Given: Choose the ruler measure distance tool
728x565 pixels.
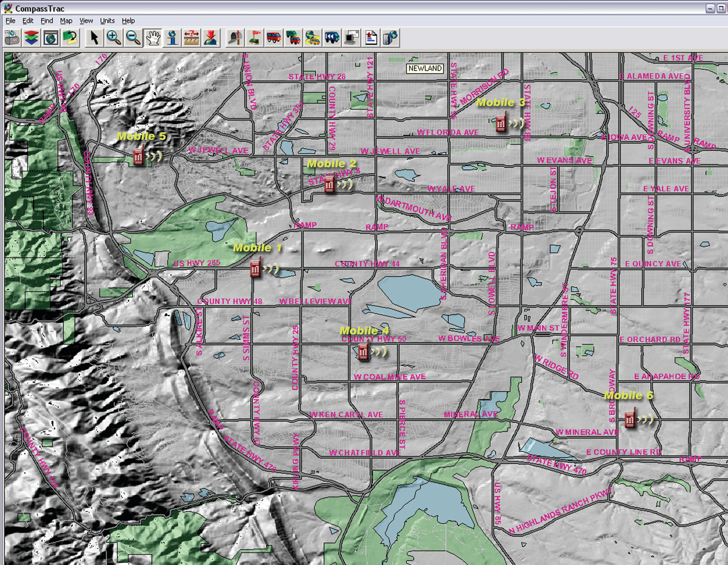Looking at the screenshot, I should pos(191,38).
